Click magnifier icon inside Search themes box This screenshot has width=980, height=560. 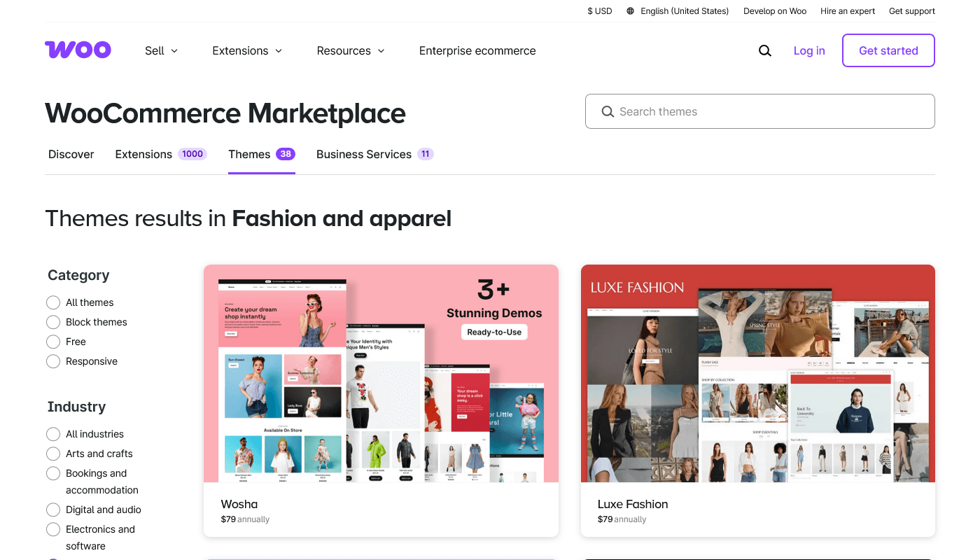(x=608, y=111)
